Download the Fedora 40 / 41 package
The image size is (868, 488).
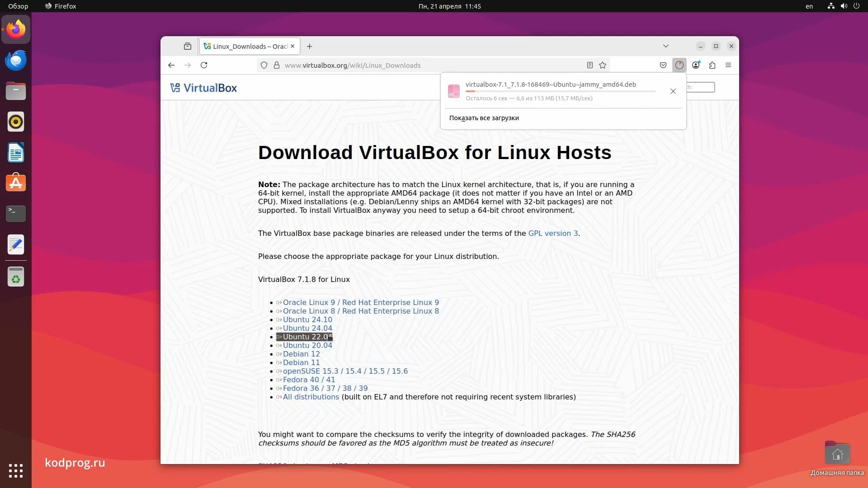(x=309, y=380)
